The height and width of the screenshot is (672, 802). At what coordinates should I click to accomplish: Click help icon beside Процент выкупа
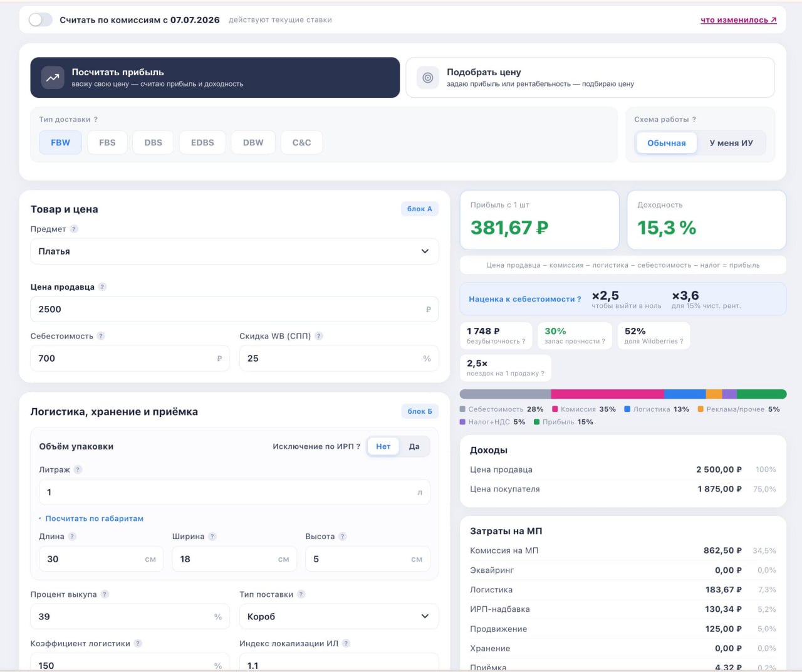(105, 594)
